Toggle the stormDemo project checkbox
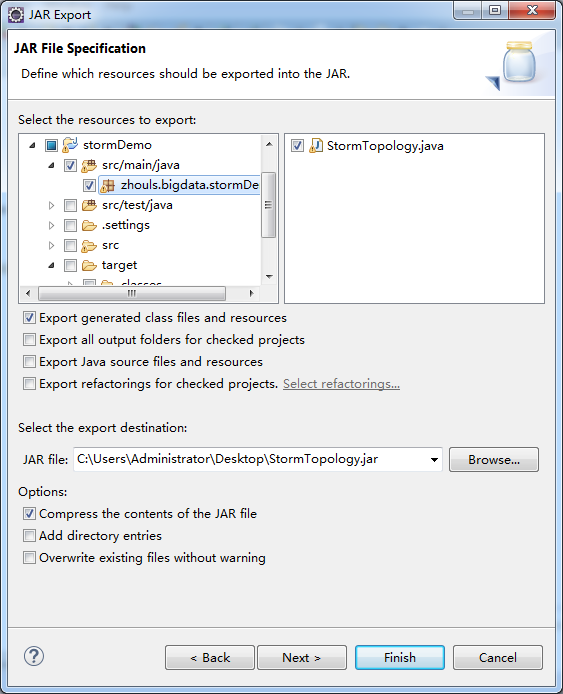The image size is (563, 694). (x=51, y=145)
